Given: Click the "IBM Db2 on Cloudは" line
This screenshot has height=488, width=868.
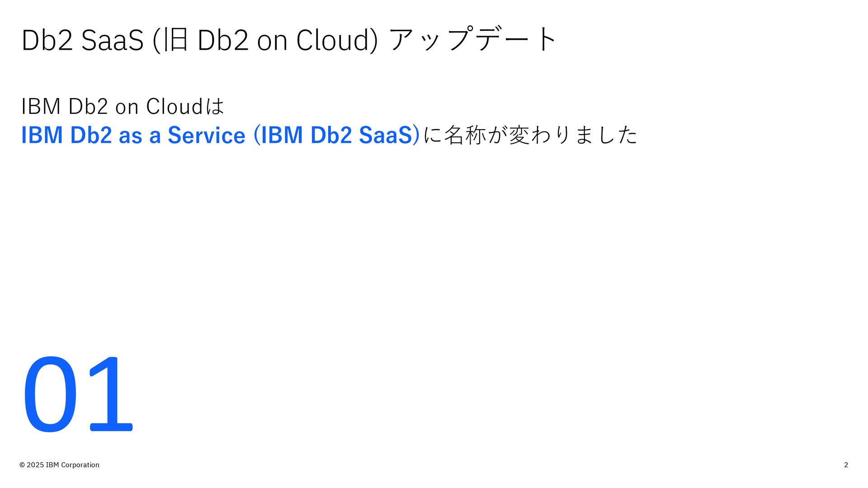Looking at the screenshot, I should [123, 107].
